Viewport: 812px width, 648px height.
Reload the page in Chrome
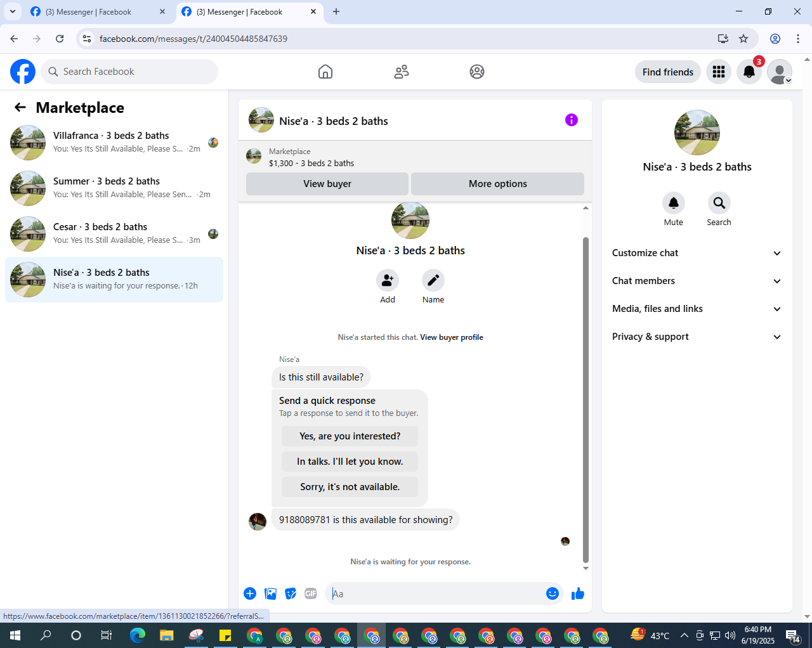click(x=60, y=39)
